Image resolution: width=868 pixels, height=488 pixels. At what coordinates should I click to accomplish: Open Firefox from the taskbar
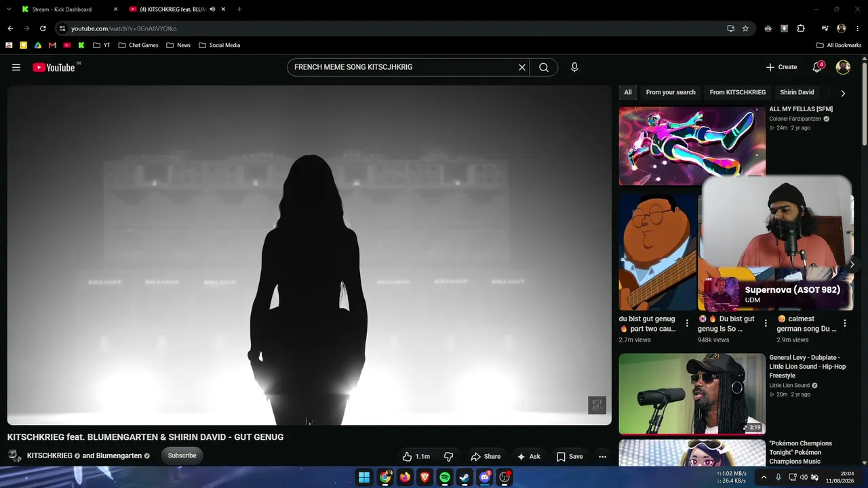tap(405, 477)
